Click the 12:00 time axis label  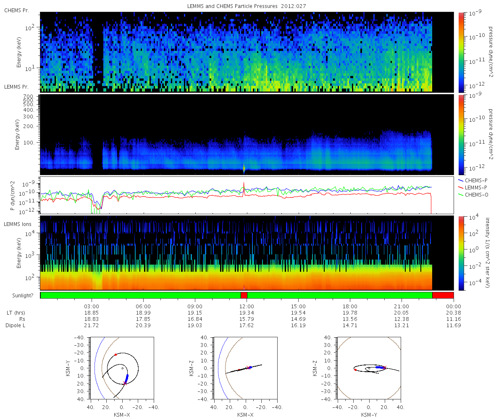(247, 307)
